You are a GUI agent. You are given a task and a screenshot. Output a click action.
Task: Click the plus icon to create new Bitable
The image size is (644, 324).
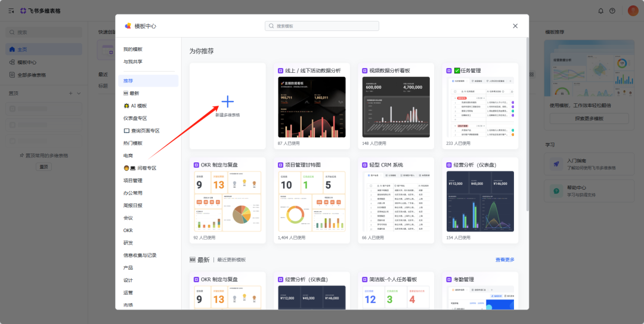coord(228,102)
